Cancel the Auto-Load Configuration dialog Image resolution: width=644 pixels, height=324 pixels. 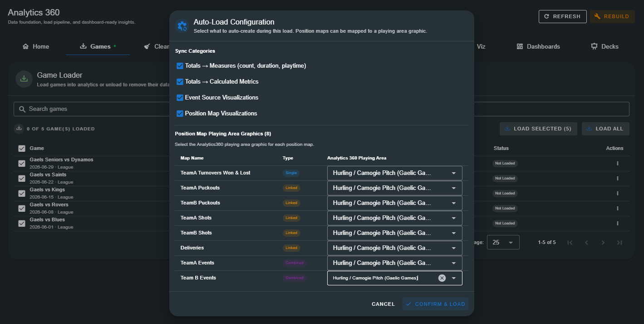click(x=383, y=304)
